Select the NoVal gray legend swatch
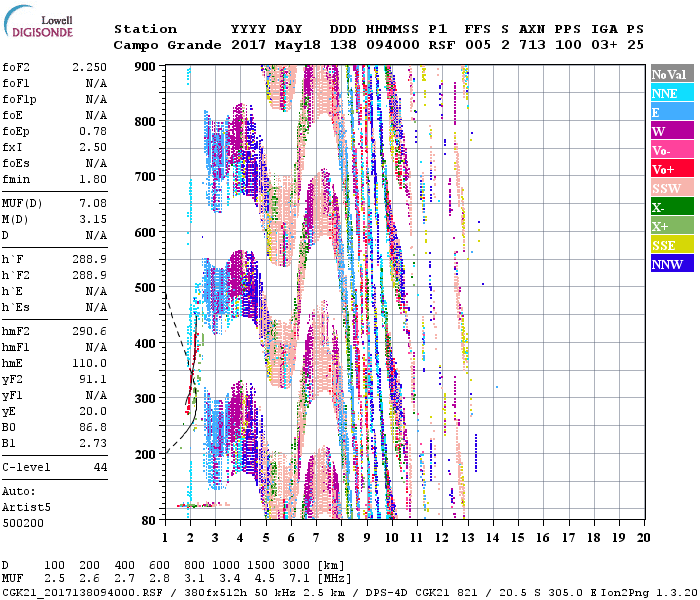The width and height of the screenshot is (700, 600). (x=671, y=74)
